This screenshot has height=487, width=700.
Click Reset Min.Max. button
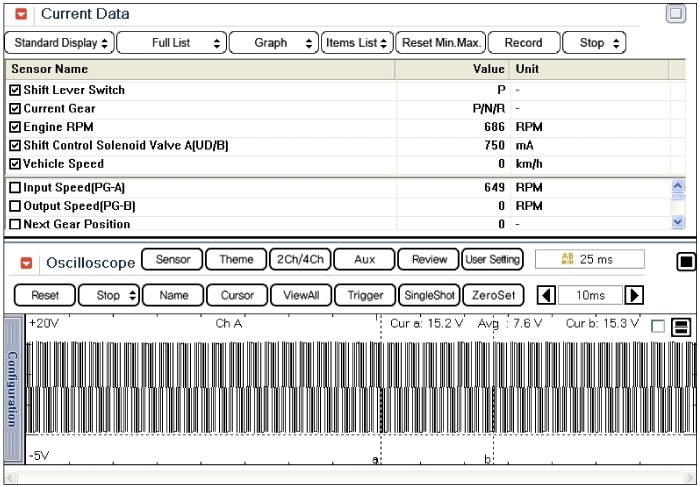pyautogui.click(x=441, y=43)
